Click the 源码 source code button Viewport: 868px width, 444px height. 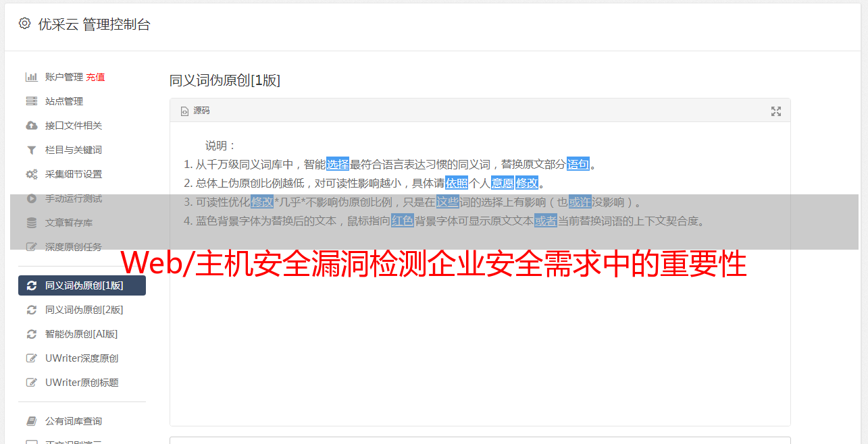click(195, 111)
